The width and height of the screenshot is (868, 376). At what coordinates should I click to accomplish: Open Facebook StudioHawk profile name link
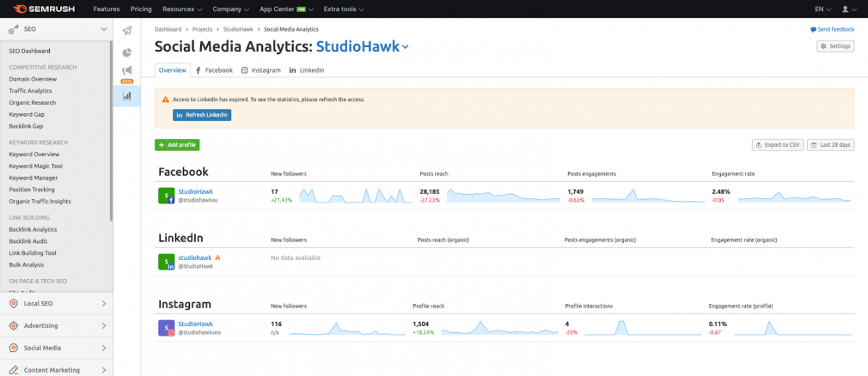click(x=195, y=191)
